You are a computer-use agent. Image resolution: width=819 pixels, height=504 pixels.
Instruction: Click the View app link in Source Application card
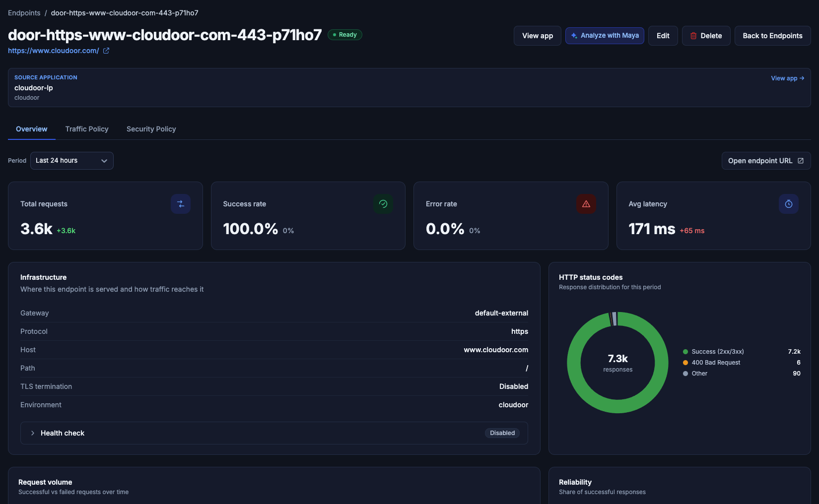pyautogui.click(x=788, y=78)
